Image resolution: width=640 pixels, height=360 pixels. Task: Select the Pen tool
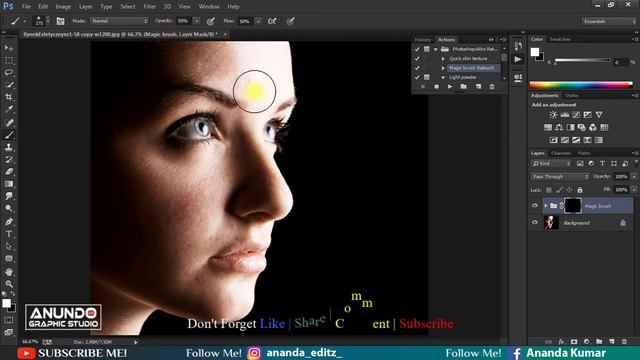(9, 222)
